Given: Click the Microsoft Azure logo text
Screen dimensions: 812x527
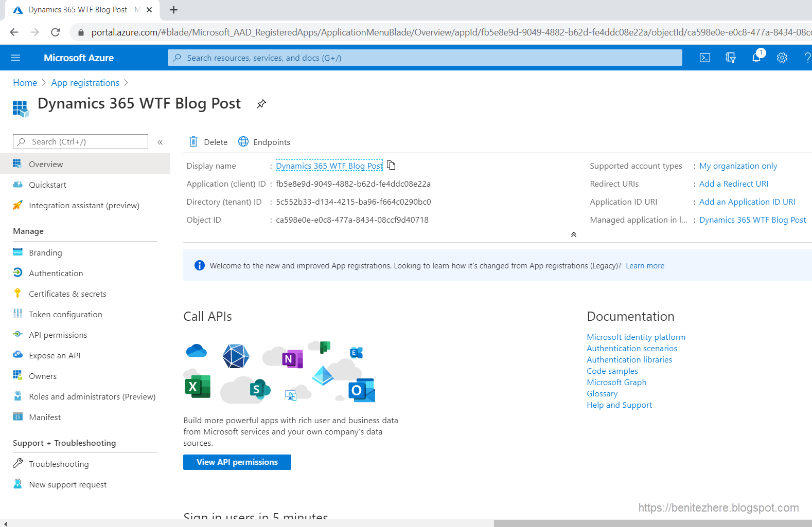Looking at the screenshot, I should (x=79, y=58).
